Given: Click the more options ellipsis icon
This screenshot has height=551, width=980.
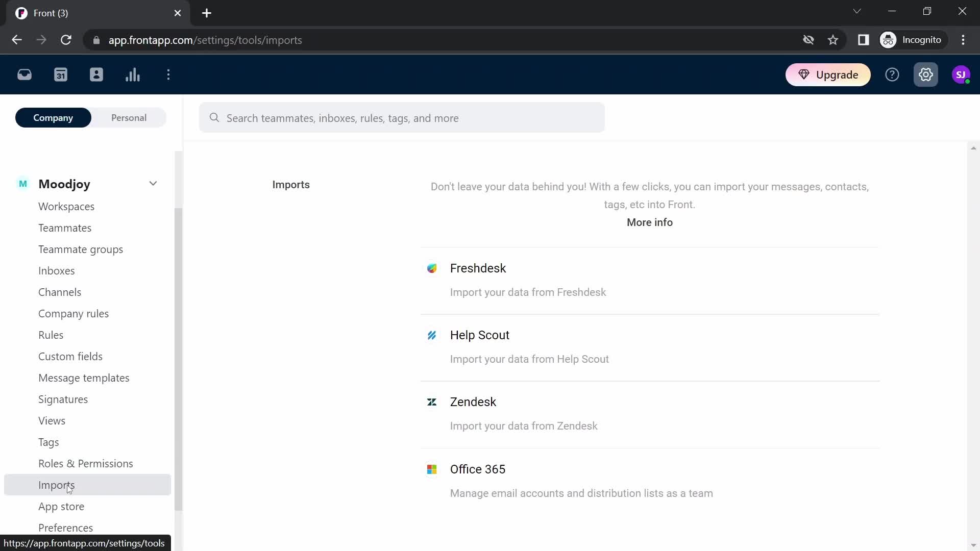Looking at the screenshot, I should pyautogui.click(x=169, y=74).
